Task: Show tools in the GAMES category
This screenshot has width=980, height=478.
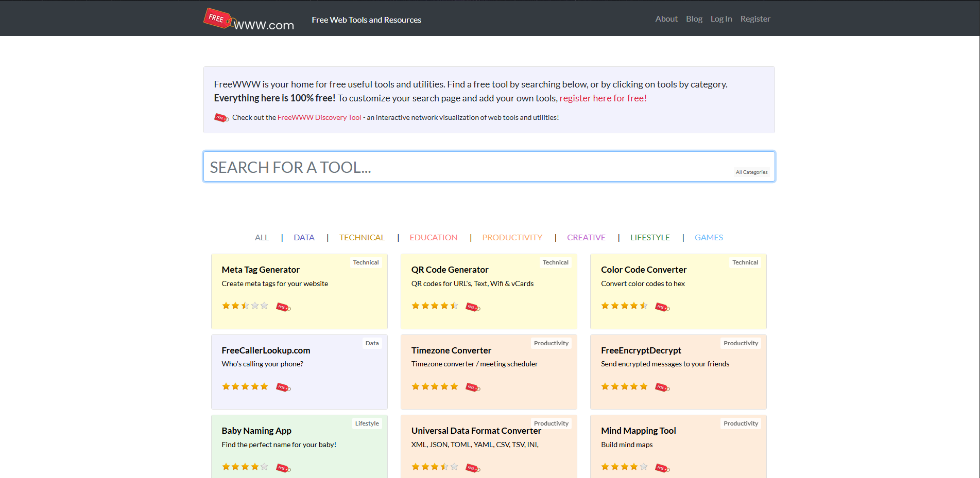Action: 709,238
